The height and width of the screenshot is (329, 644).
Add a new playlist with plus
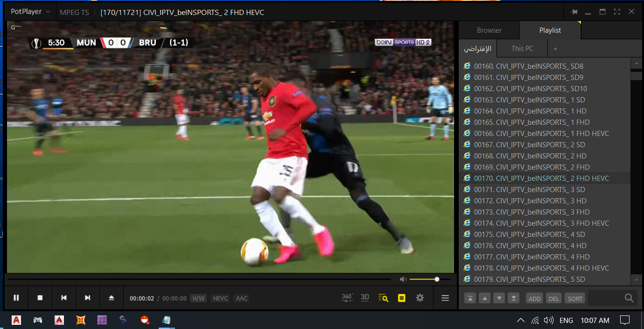click(555, 49)
